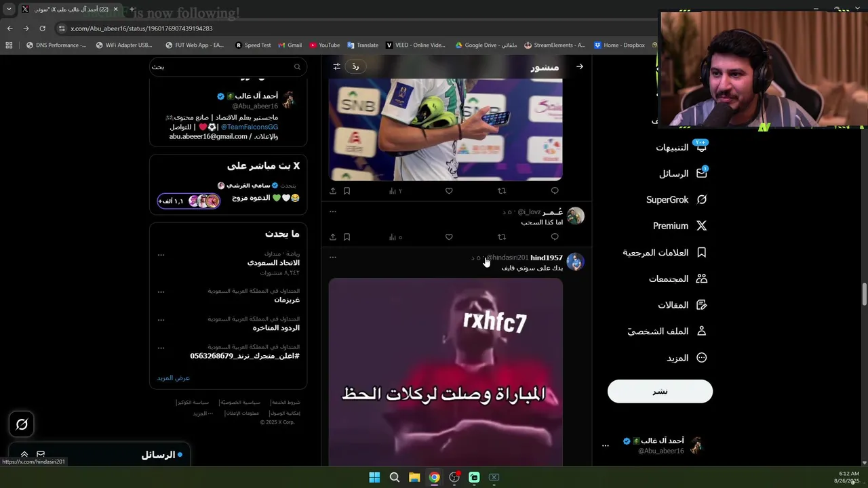Viewport: 868px width, 488px height.
Task: Open the Speed Test bookmark
Action: click(x=253, y=45)
